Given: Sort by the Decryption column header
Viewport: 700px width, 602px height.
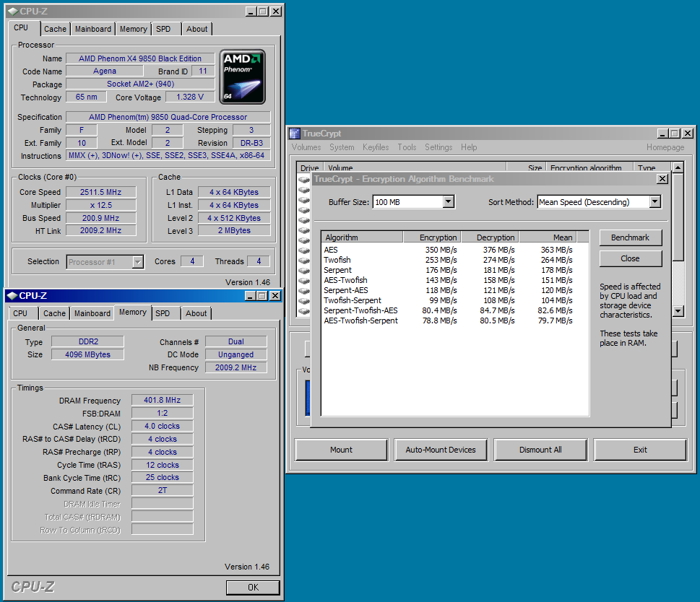Looking at the screenshot, I should (x=490, y=237).
